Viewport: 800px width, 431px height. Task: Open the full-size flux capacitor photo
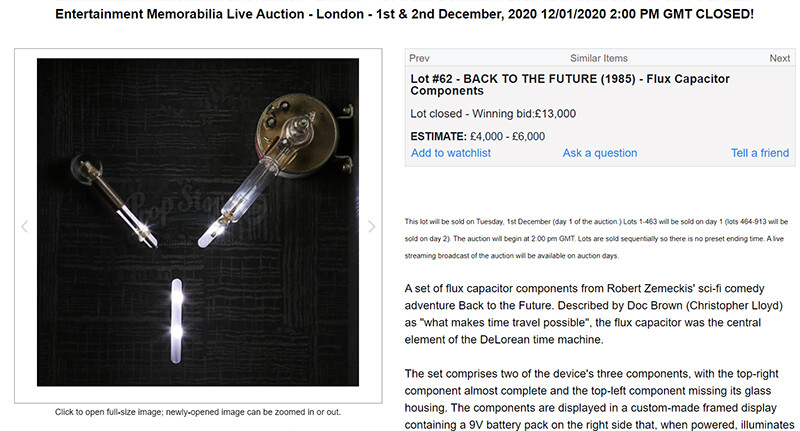point(198,222)
